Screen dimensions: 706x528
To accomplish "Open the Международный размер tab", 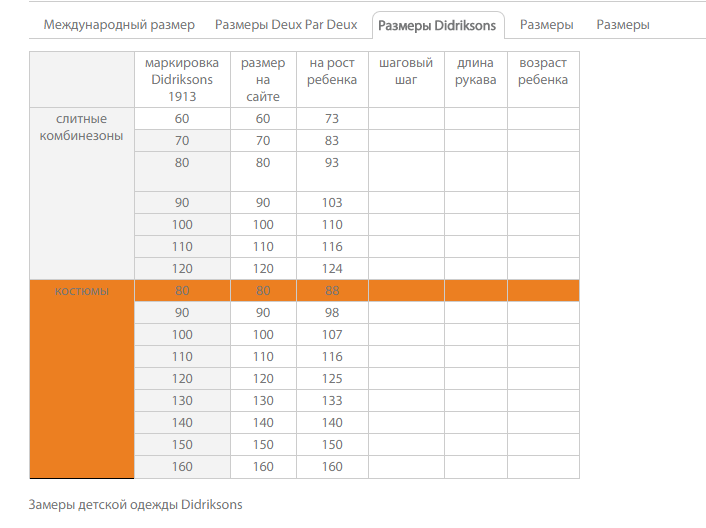I will point(119,25).
